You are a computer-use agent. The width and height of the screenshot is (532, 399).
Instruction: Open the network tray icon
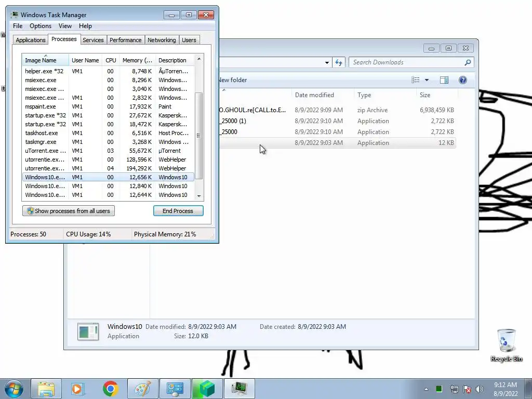click(454, 389)
